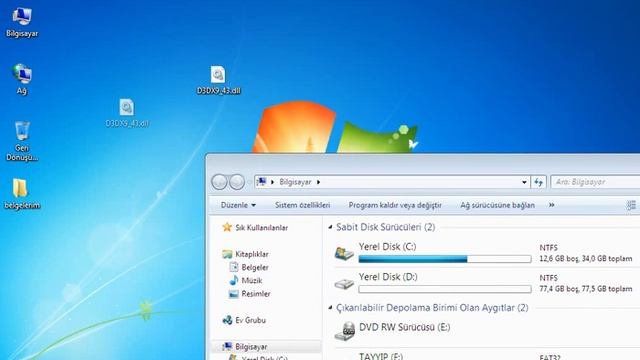Open Belgeler library in sidebar

255,267
